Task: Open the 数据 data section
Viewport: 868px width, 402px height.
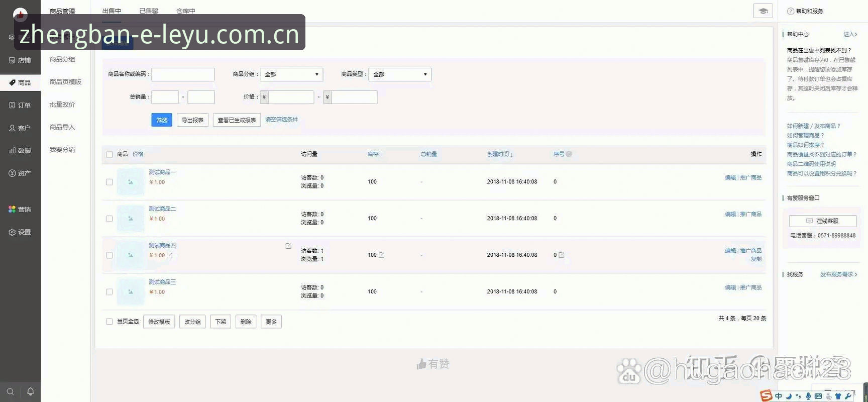Action: click(x=20, y=151)
